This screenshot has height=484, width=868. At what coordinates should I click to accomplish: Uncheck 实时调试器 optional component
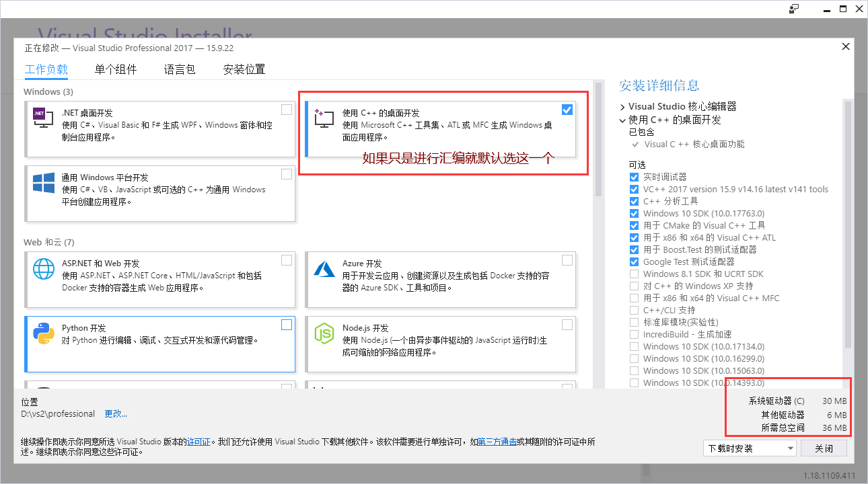[634, 177]
